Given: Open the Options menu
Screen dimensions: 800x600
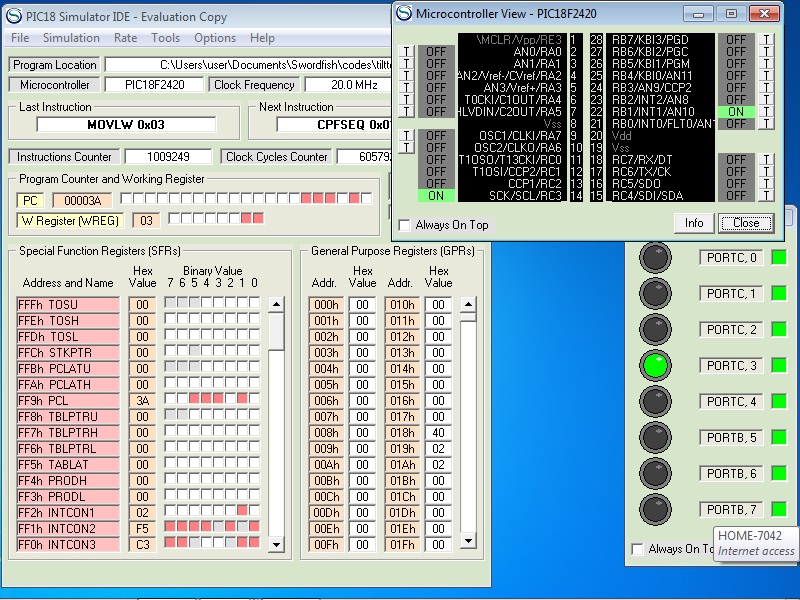Looking at the screenshot, I should 215,38.
